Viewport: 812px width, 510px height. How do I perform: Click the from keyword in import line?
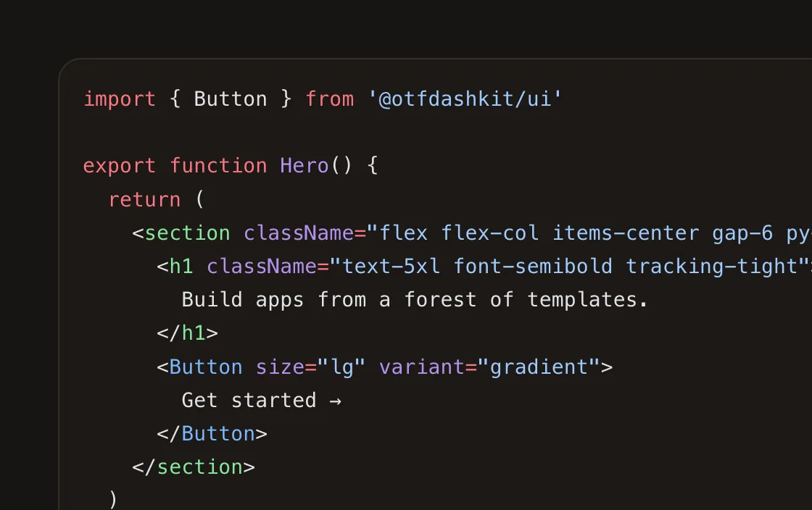329,99
